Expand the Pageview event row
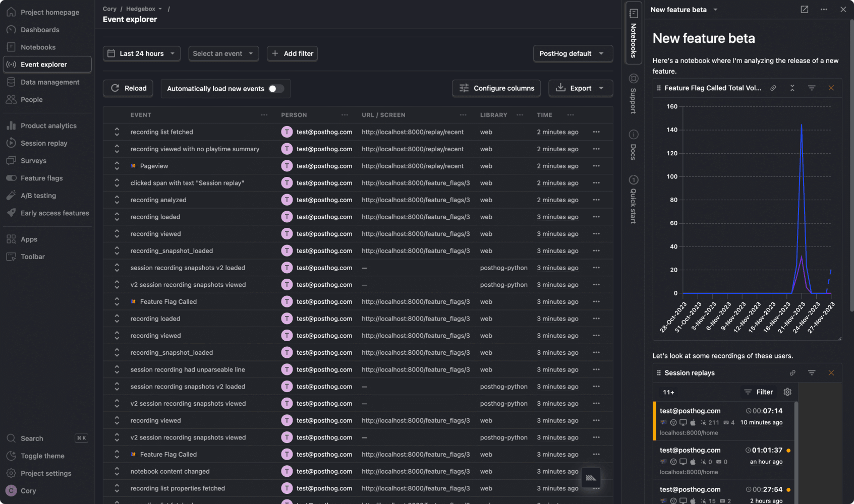This screenshot has width=854, height=504. coord(117,166)
